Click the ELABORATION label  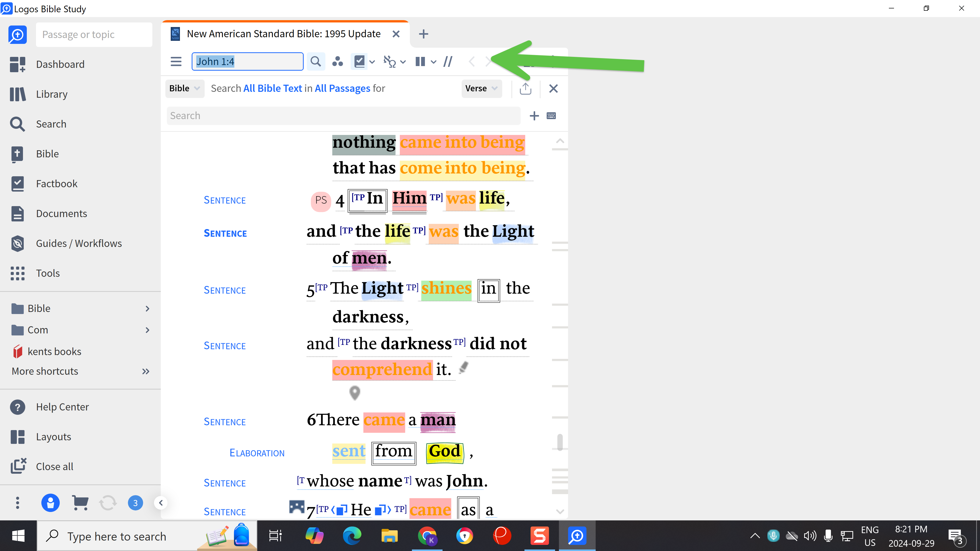257,453
